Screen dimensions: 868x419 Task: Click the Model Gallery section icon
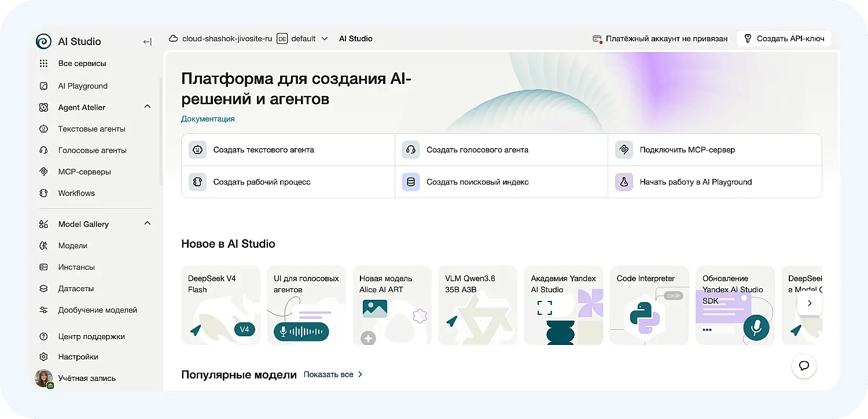(x=43, y=224)
